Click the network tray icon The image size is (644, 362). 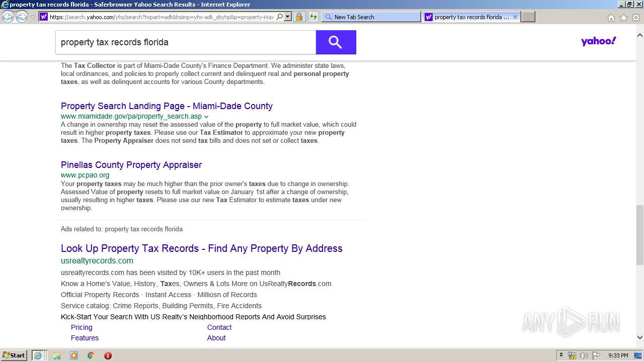[572, 355]
